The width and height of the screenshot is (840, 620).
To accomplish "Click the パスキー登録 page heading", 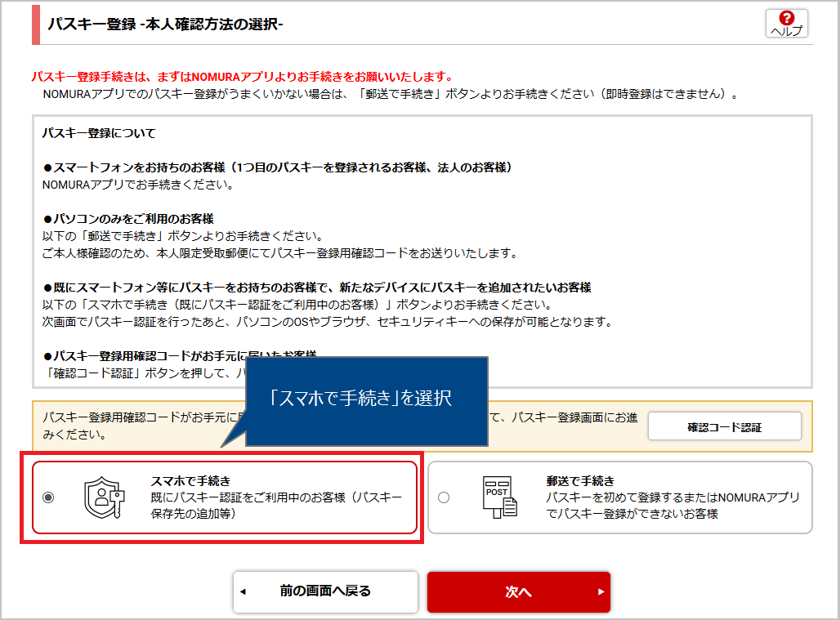I will point(165,25).
